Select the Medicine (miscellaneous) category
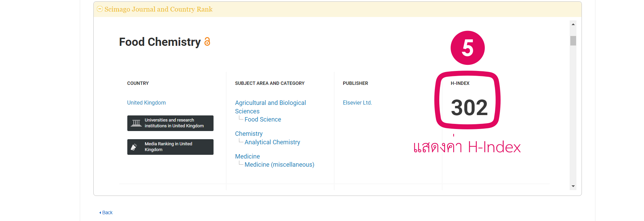644x221 pixels. pyautogui.click(x=279, y=165)
